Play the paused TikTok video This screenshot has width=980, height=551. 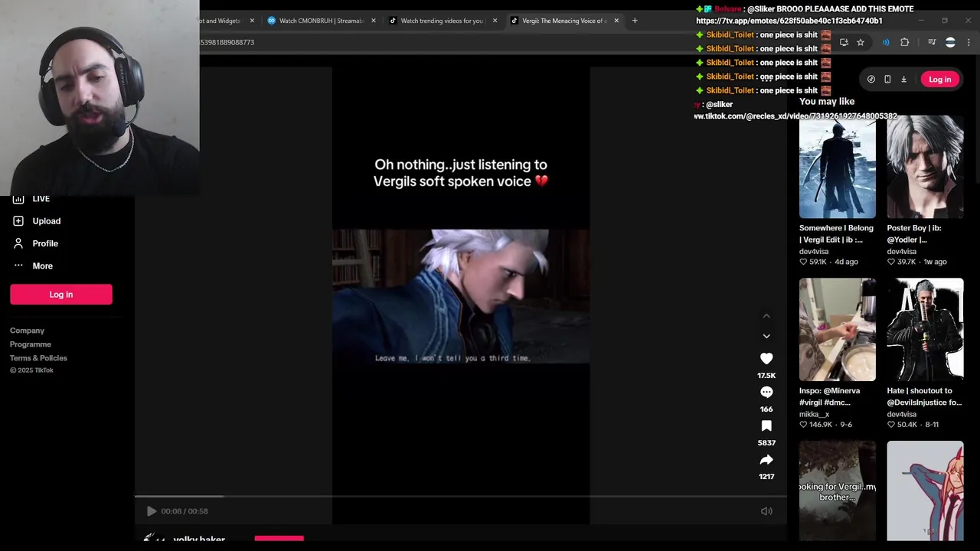click(x=151, y=511)
